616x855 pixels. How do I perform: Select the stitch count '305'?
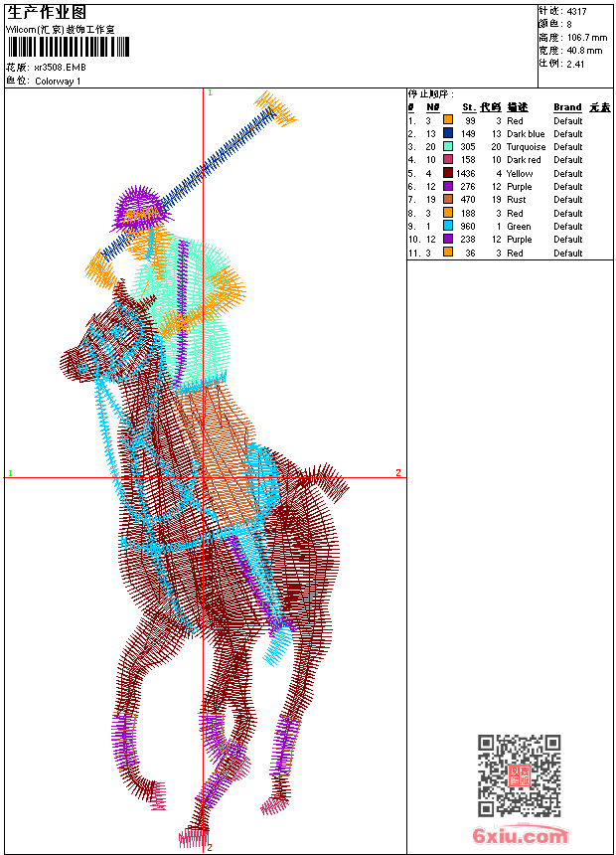coord(468,147)
